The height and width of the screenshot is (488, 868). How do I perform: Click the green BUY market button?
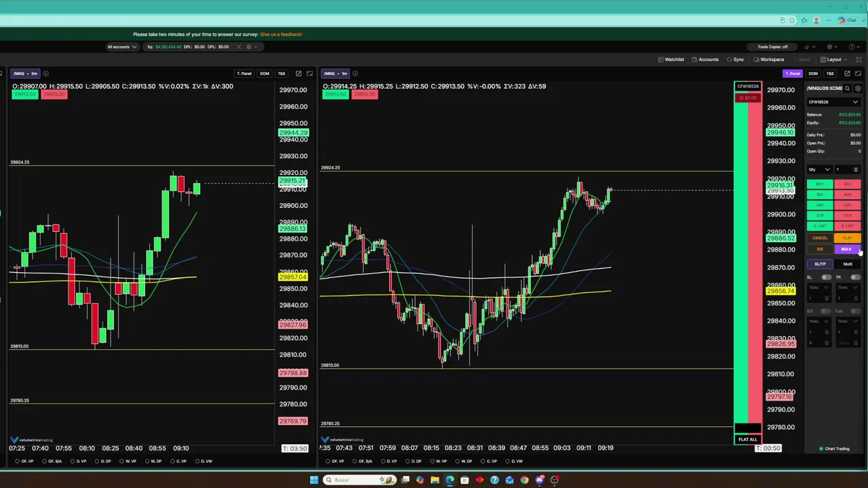(x=820, y=184)
